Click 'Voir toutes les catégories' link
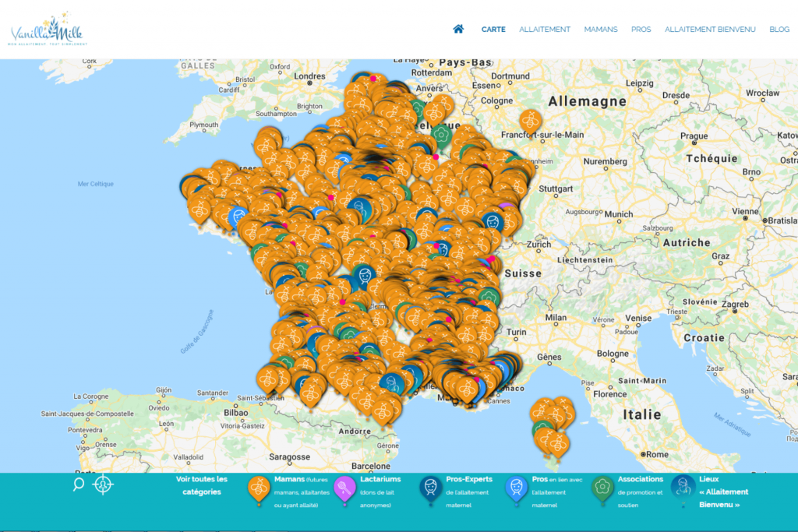 [x=202, y=485]
